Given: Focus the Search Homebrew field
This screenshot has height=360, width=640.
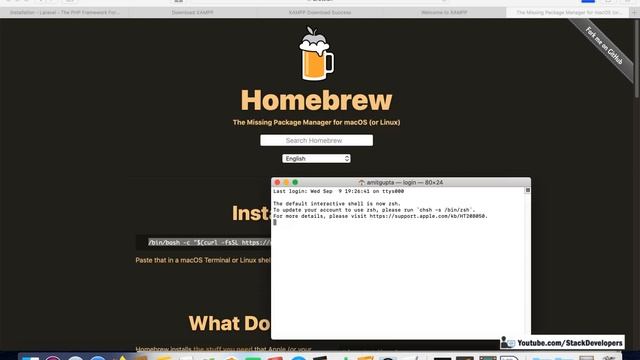Looking at the screenshot, I should click(316, 140).
